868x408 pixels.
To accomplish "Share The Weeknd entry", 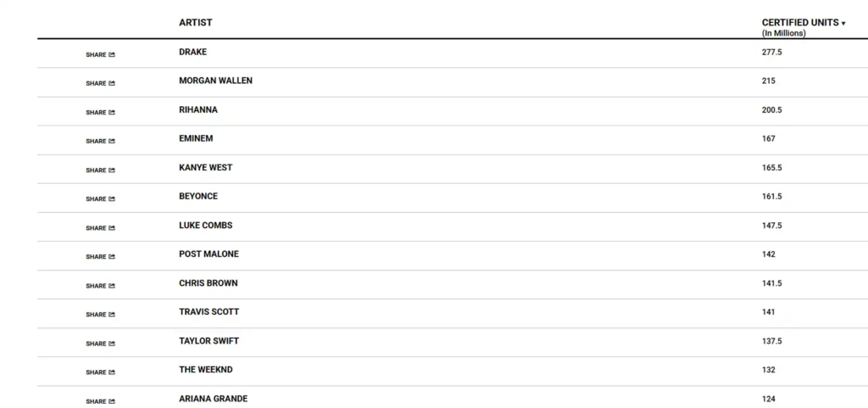I will [112, 372].
